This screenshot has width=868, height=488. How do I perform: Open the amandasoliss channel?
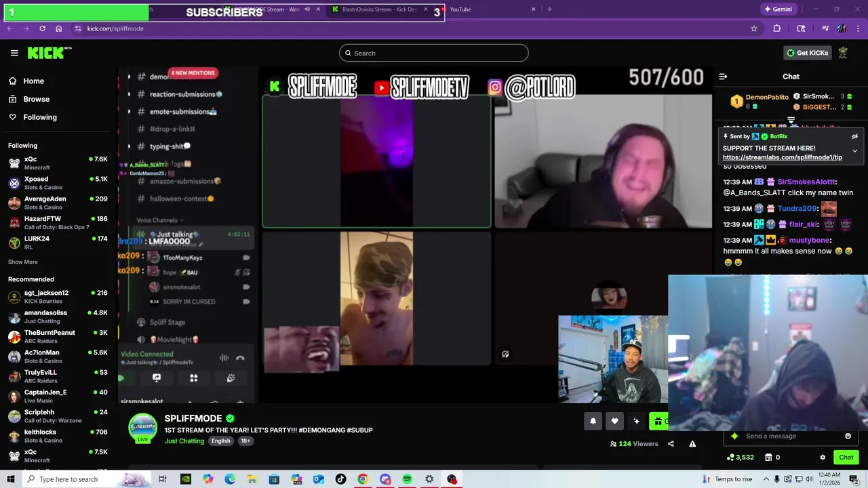(x=58, y=317)
